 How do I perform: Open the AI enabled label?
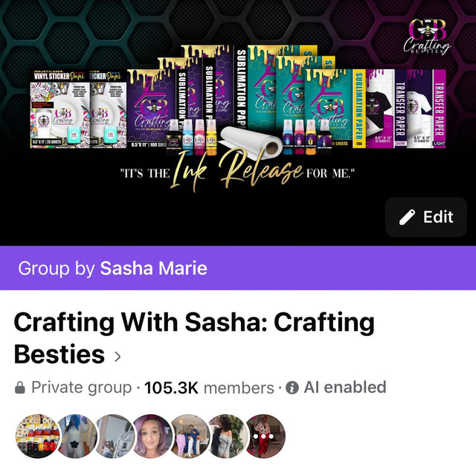point(345,387)
